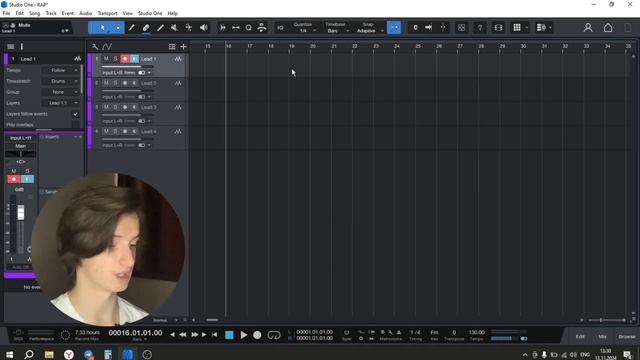Adjust channel strip volume fader
The width and height of the screenshot is (640, 360).
(20, 212)
